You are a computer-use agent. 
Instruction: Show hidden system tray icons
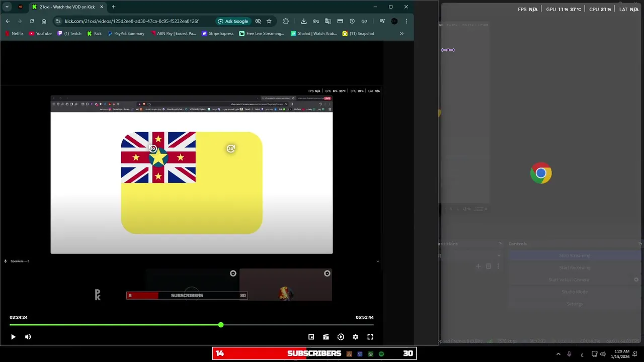click(558, 354)
